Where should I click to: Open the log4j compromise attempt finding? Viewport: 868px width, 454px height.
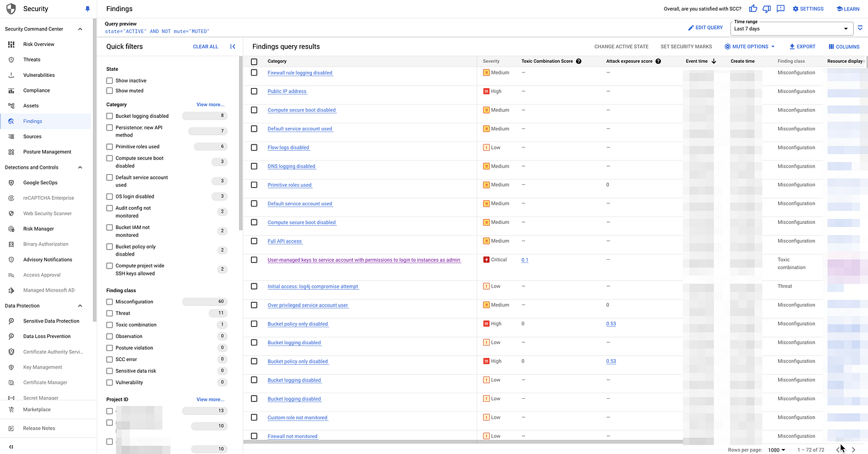313,287
